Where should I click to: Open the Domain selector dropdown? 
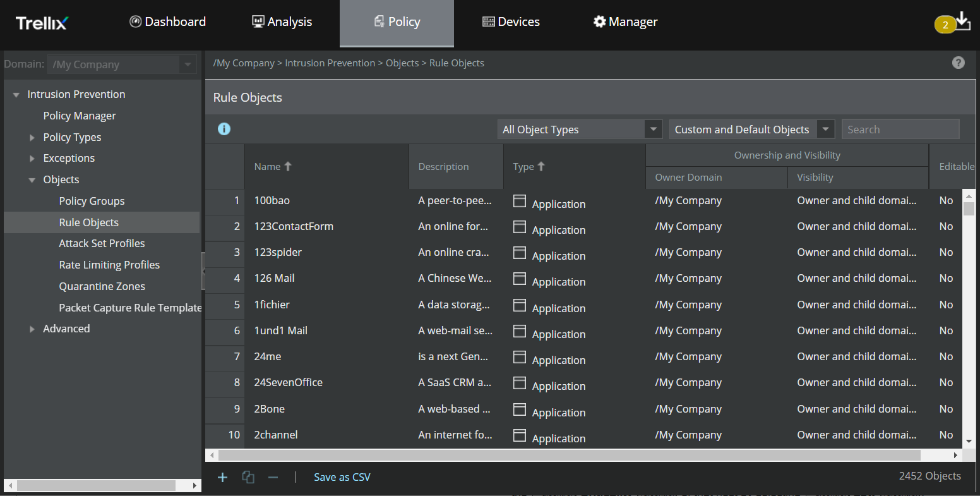(122, 64)
